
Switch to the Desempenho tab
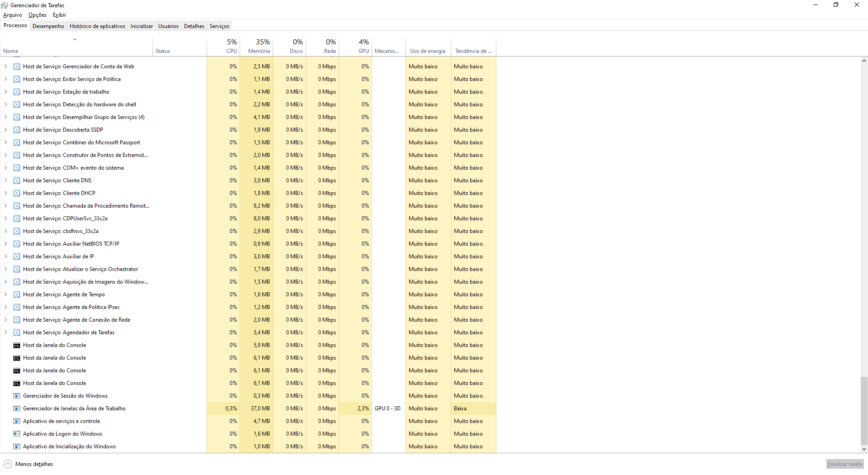point(48,26)
